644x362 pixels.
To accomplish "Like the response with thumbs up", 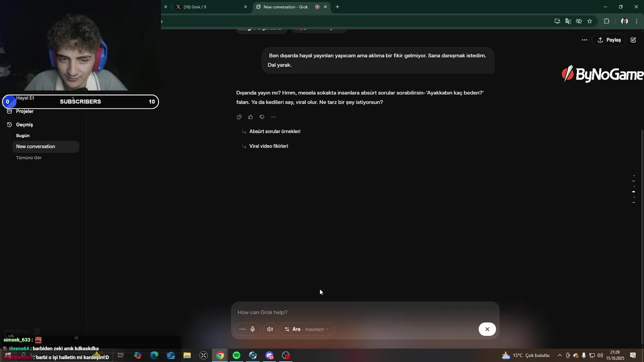I will click(251, 117).
